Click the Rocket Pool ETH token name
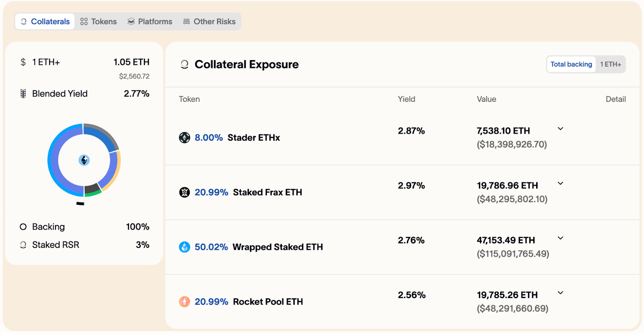The width and height of the screenshot is (644, 334). (268, 302)
